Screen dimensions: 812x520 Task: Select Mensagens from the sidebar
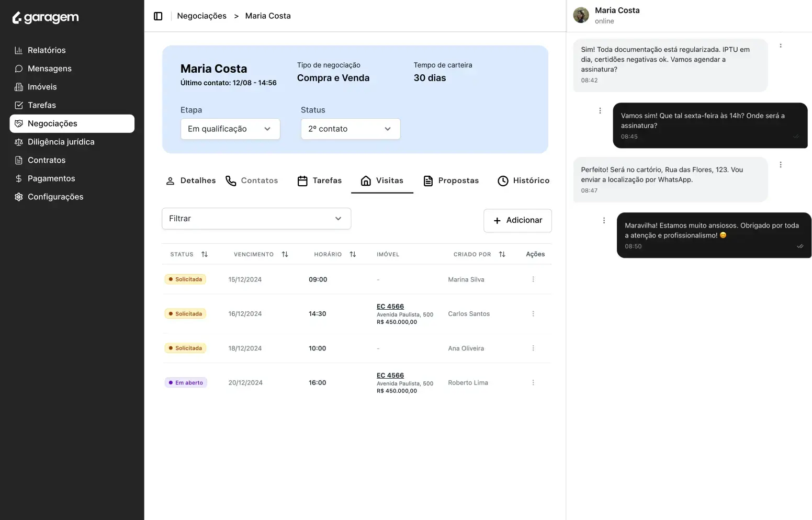pos(50,68)
